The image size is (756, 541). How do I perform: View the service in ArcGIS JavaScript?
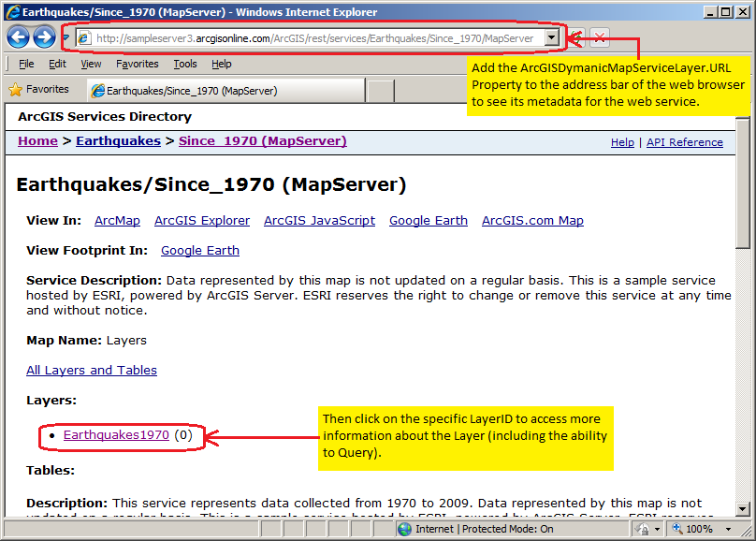(318, 220)
